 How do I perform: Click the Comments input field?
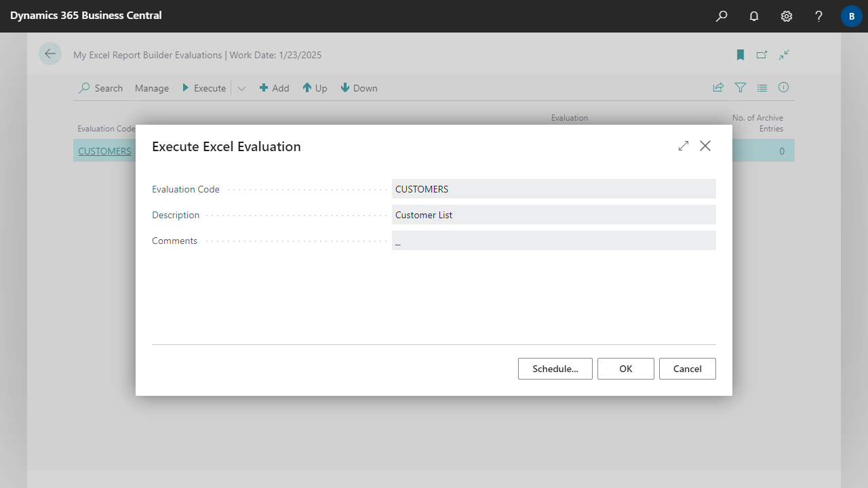point(553,241)
